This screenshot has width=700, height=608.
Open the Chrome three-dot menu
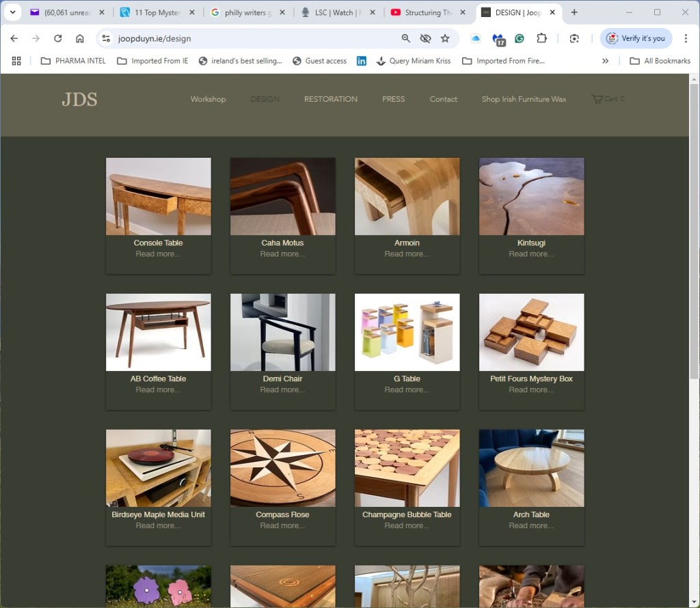coord(686,39)
